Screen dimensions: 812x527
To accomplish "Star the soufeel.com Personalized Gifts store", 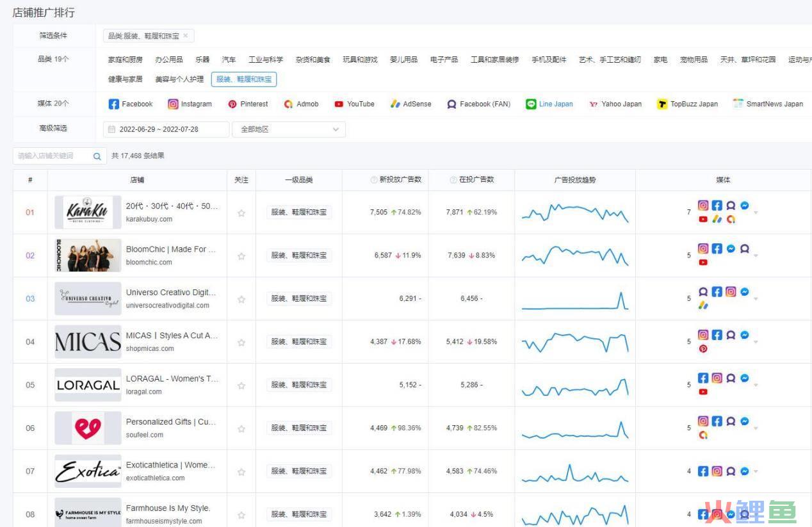I will (x=241, y=428).
